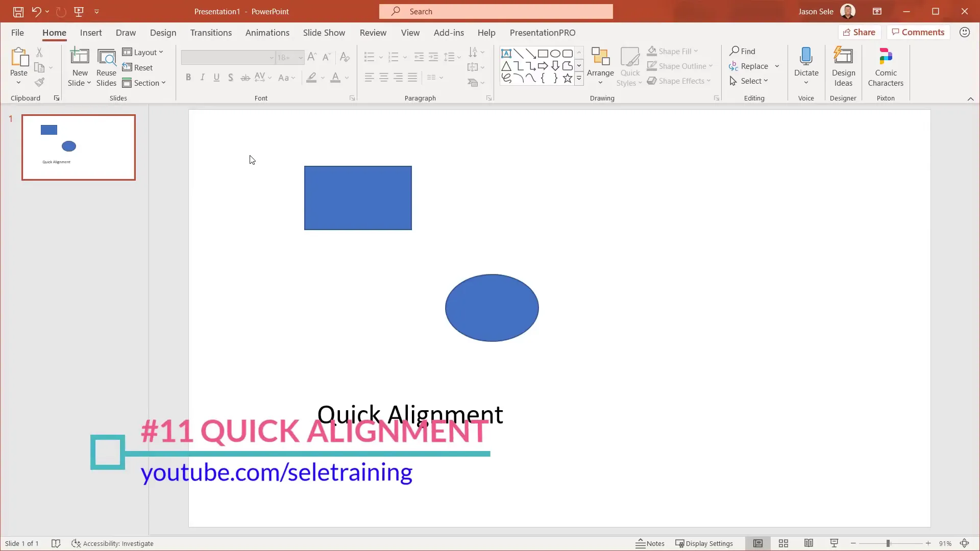Insert a Rectangle shape from the Drawing gallery
The height and width of the screenshot is (551, 980).
coord(543,54)
